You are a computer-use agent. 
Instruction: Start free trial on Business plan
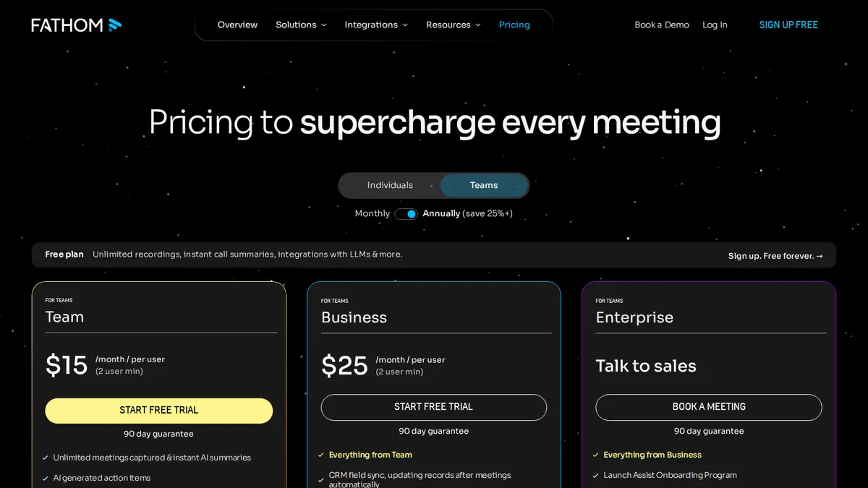434,407
